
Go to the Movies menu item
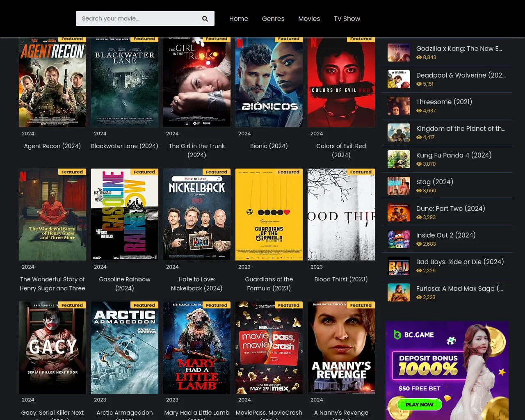point(309,18)
